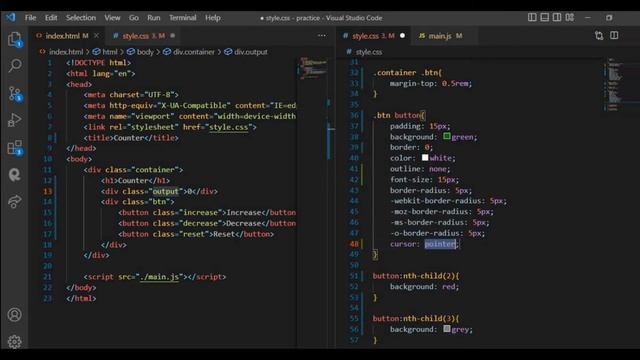
Task: Open the Explorer view in activity bar
Action: click(15, 40)
